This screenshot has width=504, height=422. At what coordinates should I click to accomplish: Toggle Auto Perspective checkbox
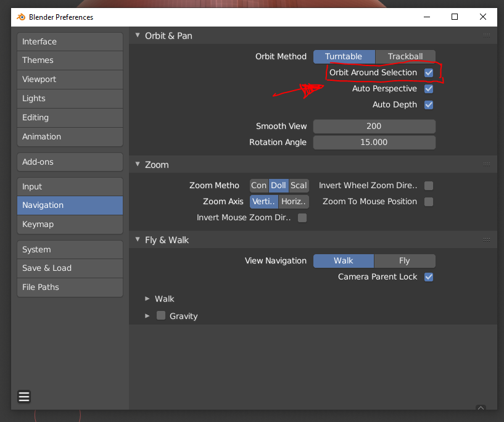pyautogui.click(x=429, y=89)
